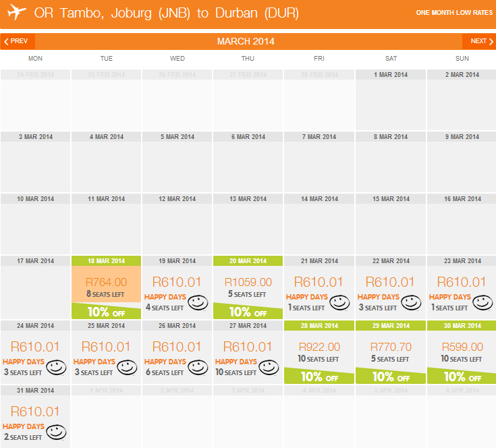Click the ONE MONTH LOW RATES label
Screen dimensions: 496x448
(454, 13)
